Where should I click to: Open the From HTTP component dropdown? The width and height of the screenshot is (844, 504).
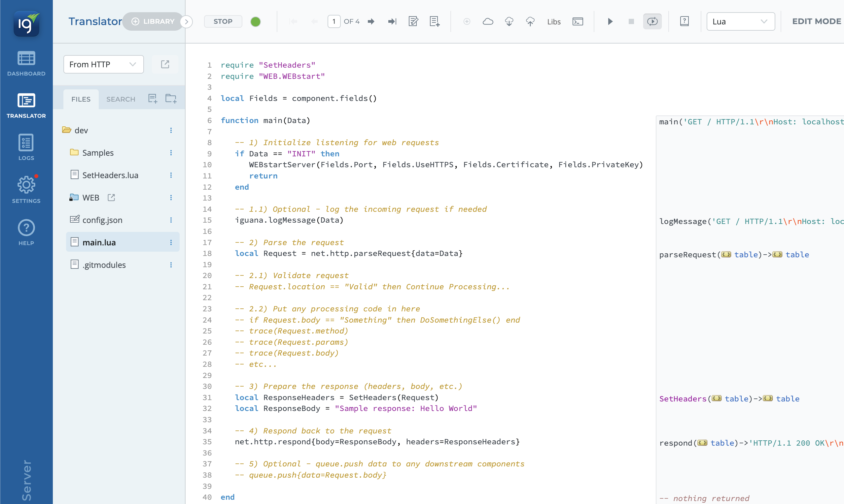coord(103,64)
